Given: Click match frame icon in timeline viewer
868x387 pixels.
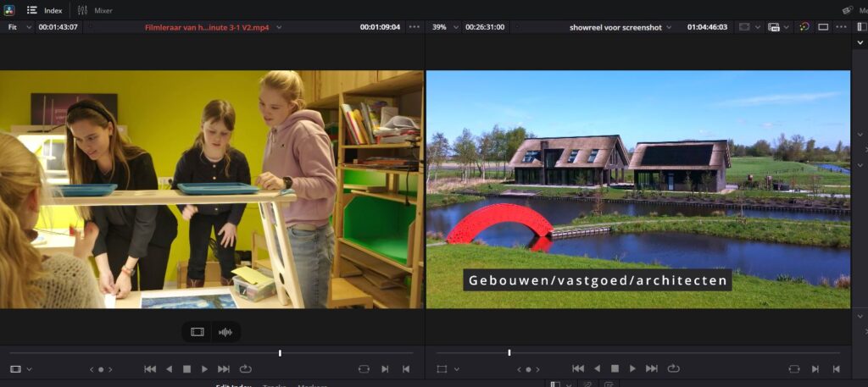Looking at the screenshot, I should pos(794,368).
